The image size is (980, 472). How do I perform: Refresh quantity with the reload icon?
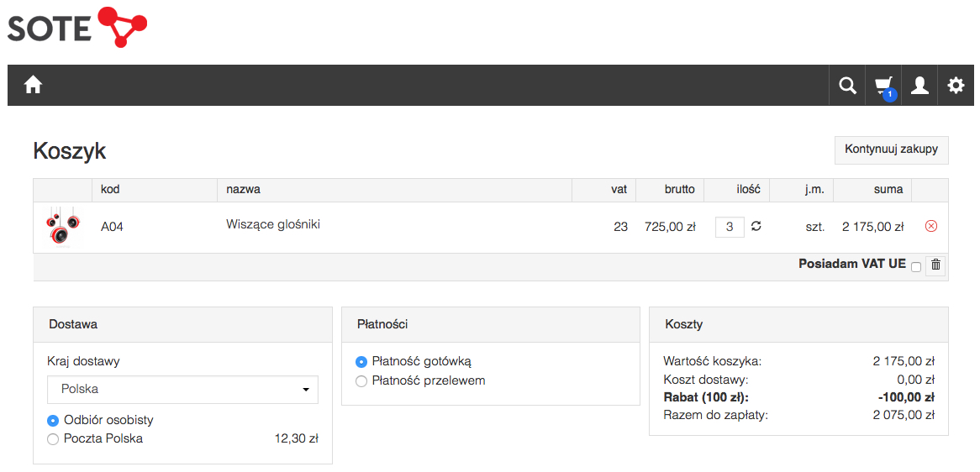pos(756,227)
